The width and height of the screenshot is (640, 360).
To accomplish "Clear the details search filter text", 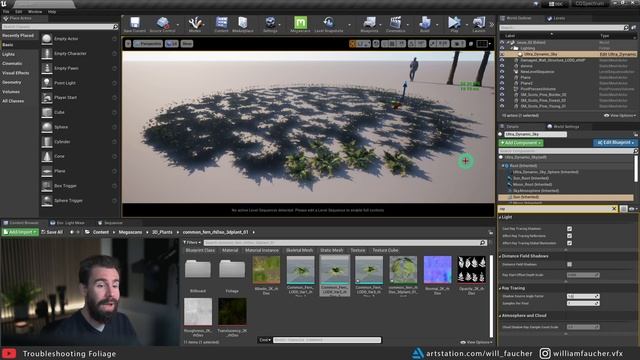I will (x=614, y=209).
